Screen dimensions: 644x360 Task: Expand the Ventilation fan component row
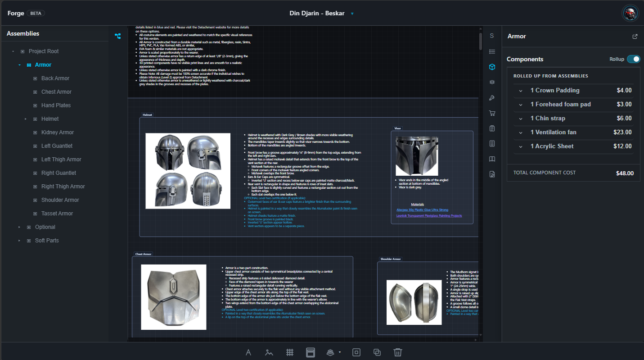click(x=521, y=132)
